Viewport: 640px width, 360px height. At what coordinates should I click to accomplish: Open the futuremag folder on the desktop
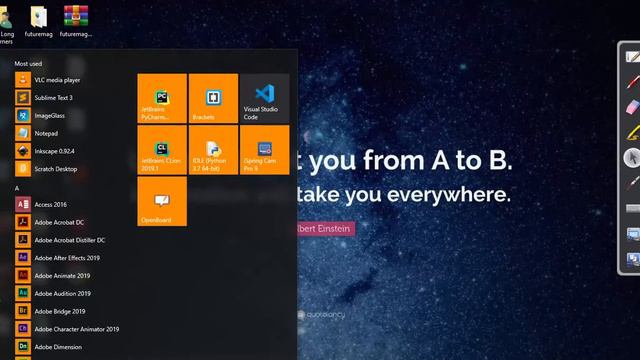[39, 21]
